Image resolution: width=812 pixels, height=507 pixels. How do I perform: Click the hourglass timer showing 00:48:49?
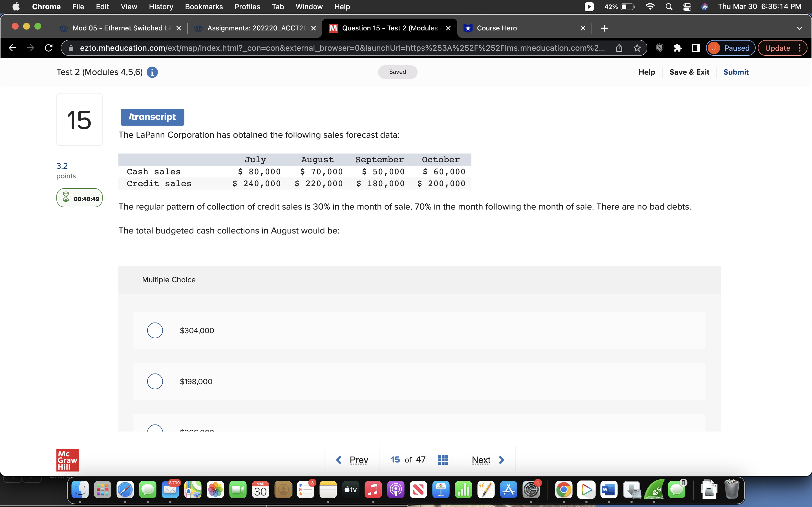coord(79,198)
